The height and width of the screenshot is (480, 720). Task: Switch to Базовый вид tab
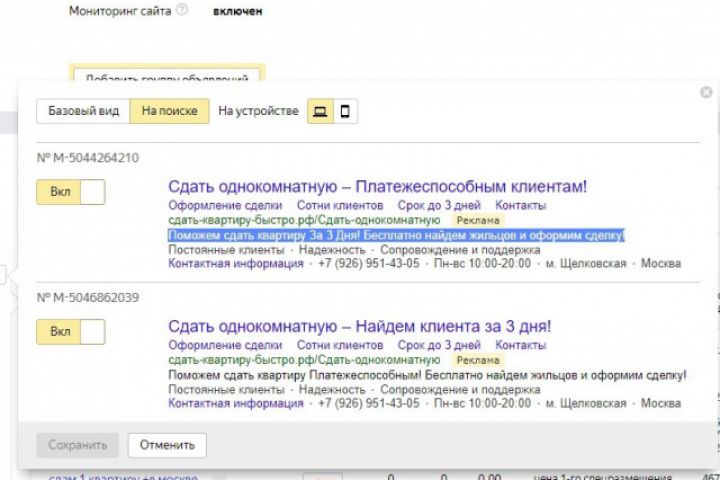coord(84,111)
